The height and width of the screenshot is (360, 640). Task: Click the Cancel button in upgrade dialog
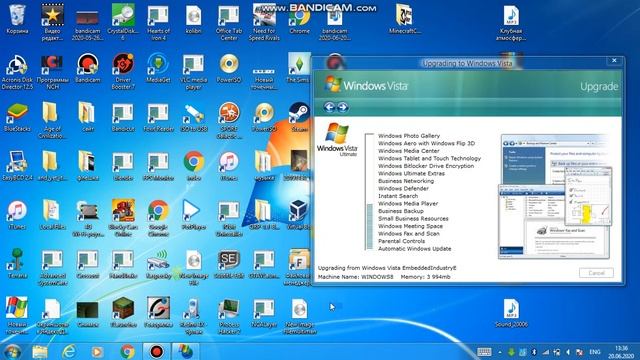596,273
